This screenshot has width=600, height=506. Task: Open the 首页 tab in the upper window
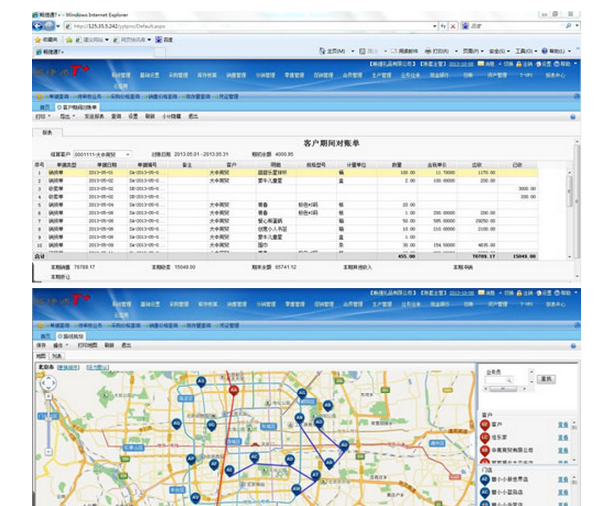point(44,106)
